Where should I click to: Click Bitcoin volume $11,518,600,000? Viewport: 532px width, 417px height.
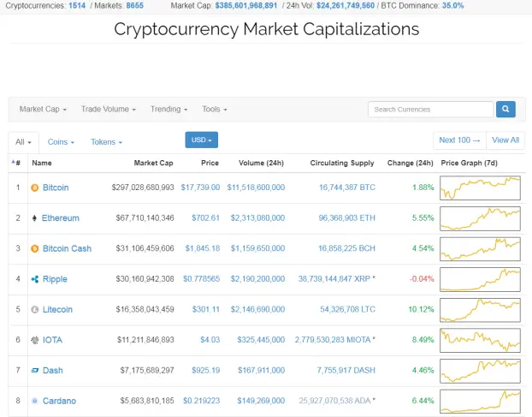pyautogui.click(x=256, y=188)
